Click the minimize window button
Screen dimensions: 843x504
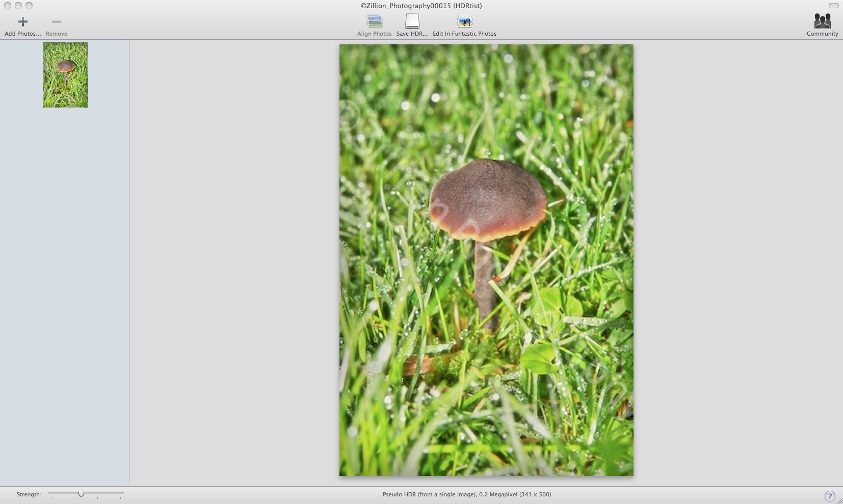pos(18,6)
